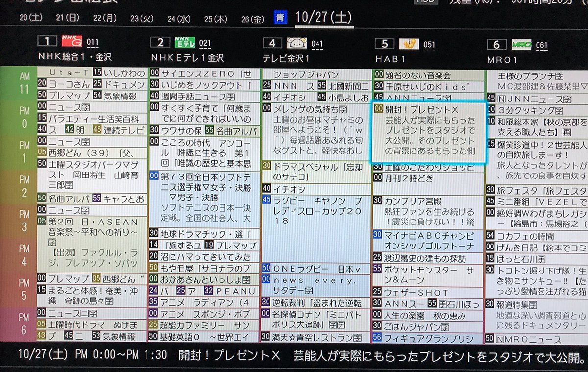Select 王様のブランチ program
Image resolution: width=588 pixels, height=372 pixels.
click(x=538, y=81)
